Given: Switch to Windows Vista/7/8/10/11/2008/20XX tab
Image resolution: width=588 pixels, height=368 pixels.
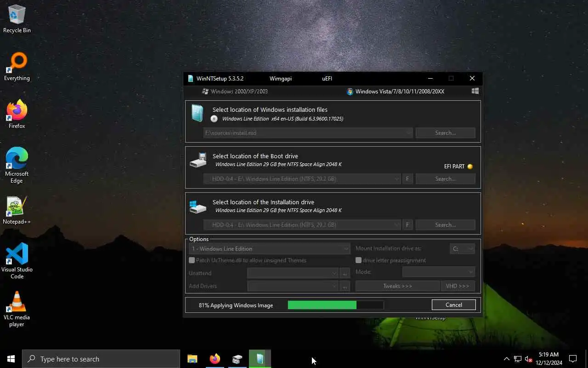Looking at the screenshot, I should [396, 92].
